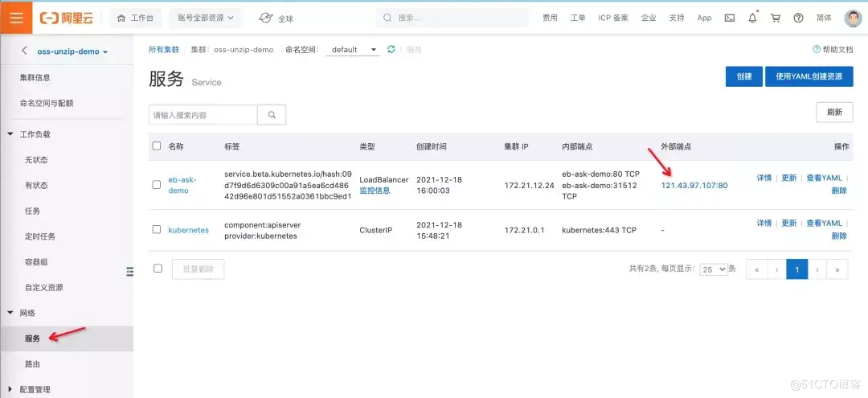Focus the top global search field
Screen dimensions: 868x398
453,18
